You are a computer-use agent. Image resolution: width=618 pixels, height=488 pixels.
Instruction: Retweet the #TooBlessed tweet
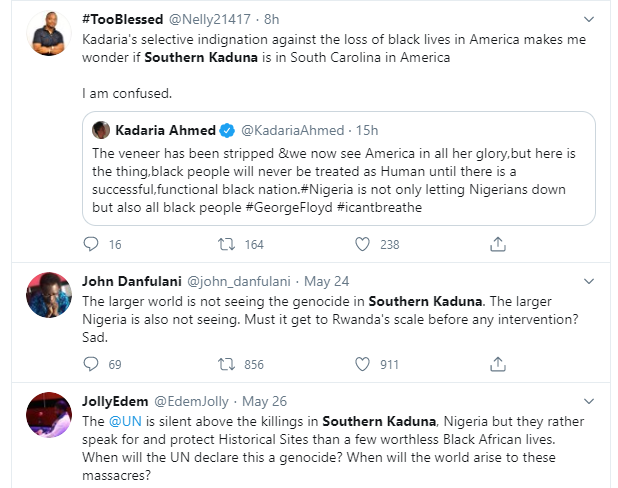pyautogui.click(x=227, y=244)
